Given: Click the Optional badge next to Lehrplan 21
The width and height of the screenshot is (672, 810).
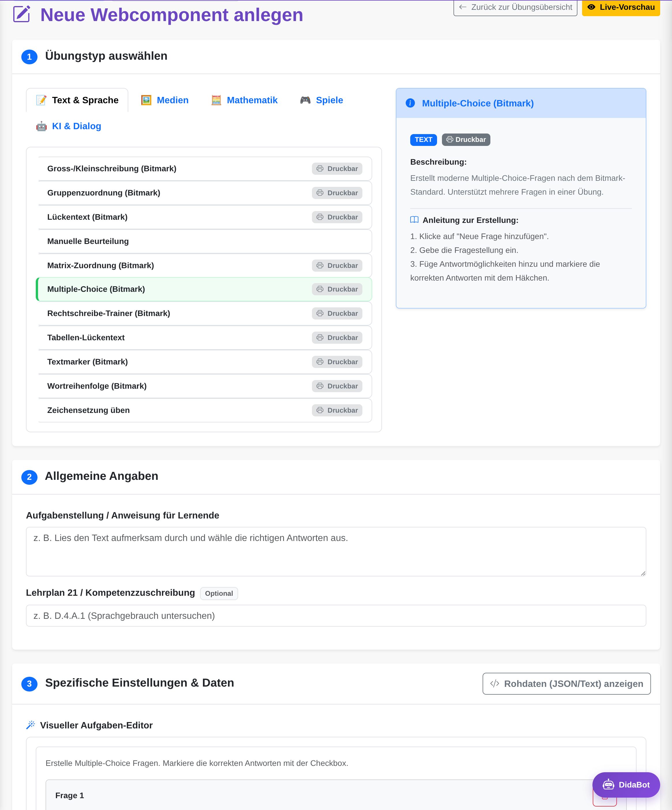Looking at the screenshot, I should (x=219, y=593).
